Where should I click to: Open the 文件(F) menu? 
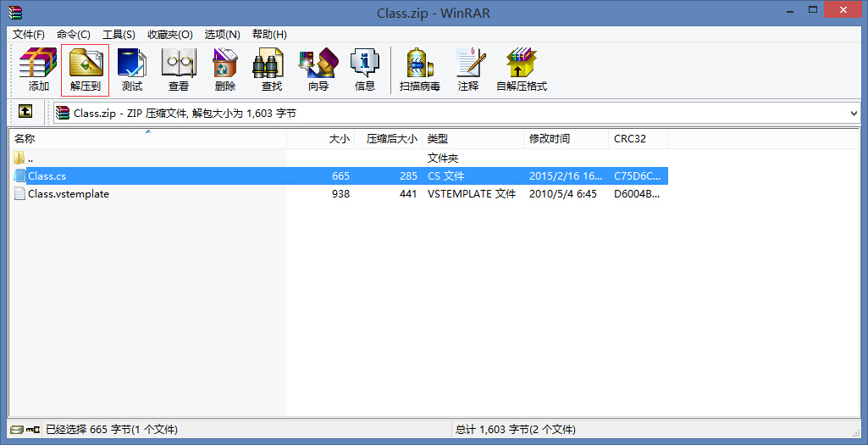[29, 35]
